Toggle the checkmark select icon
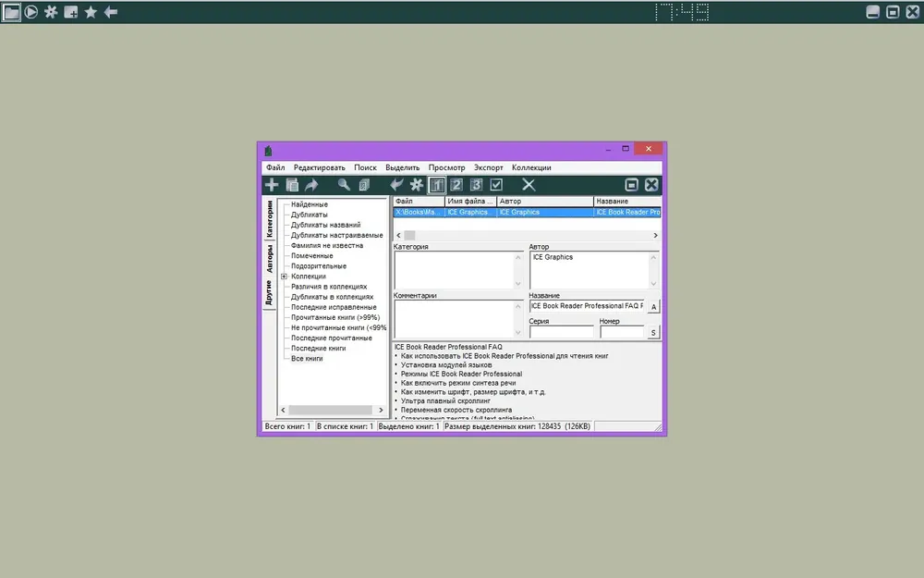 point(496,185)
